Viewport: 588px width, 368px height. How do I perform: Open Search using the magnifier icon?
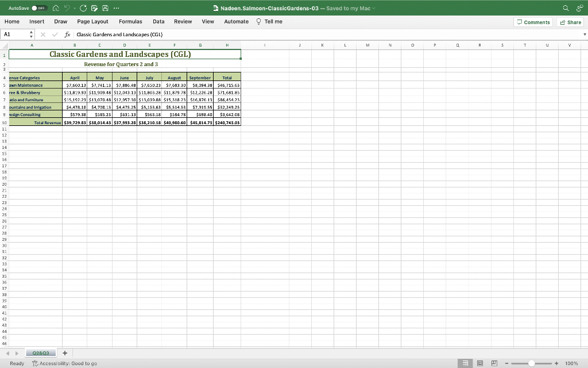[x=564, y=8]
